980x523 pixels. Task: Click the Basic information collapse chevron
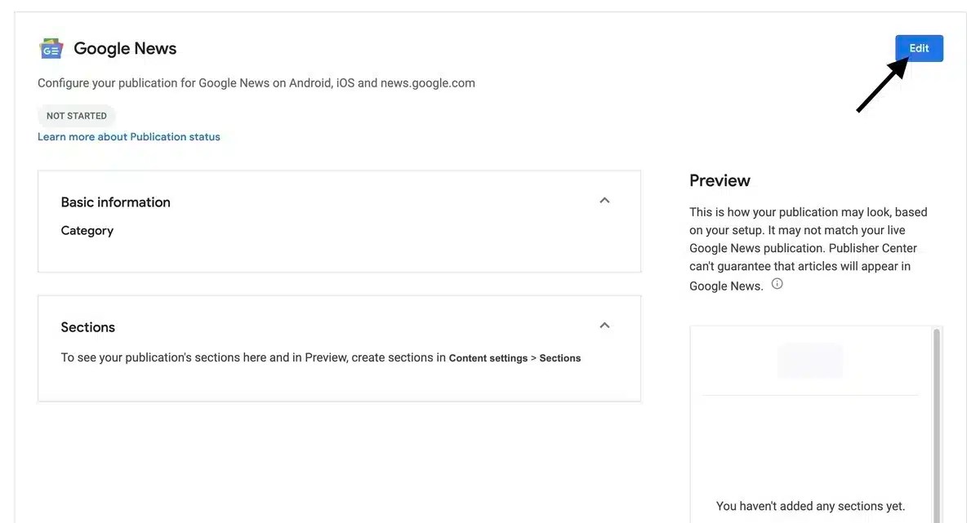coord(604,199)
